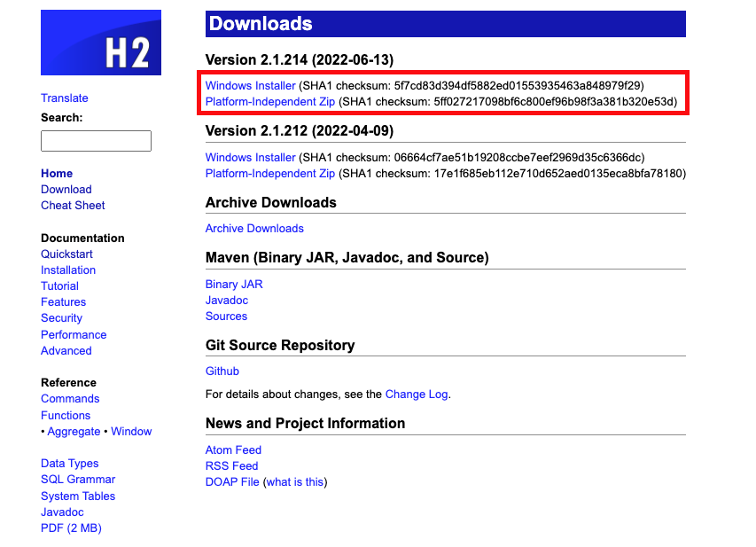Download Platform-Independent Zip for version 2.1.212
This screenshot has height=547, width=756.
pos(270,173)
